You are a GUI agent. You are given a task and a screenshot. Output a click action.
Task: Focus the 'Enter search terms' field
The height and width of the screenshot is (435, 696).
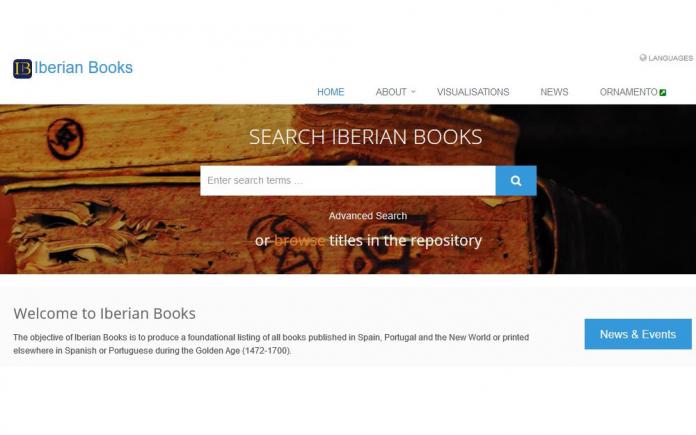click(x=348, y=181)
